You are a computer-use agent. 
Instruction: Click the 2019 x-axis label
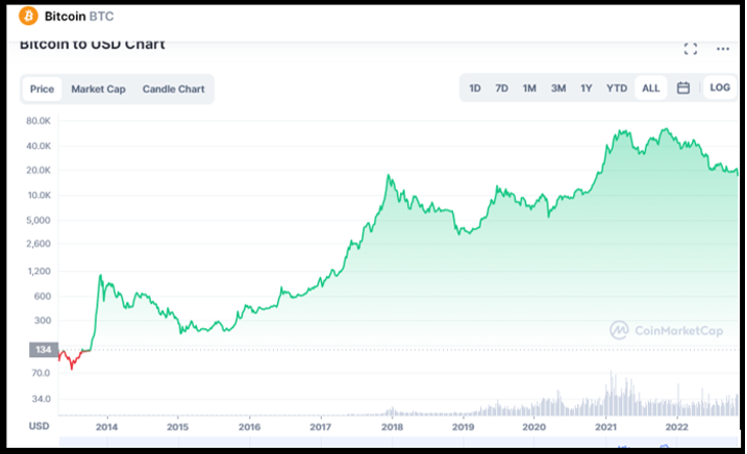click(x=463, y=427)
